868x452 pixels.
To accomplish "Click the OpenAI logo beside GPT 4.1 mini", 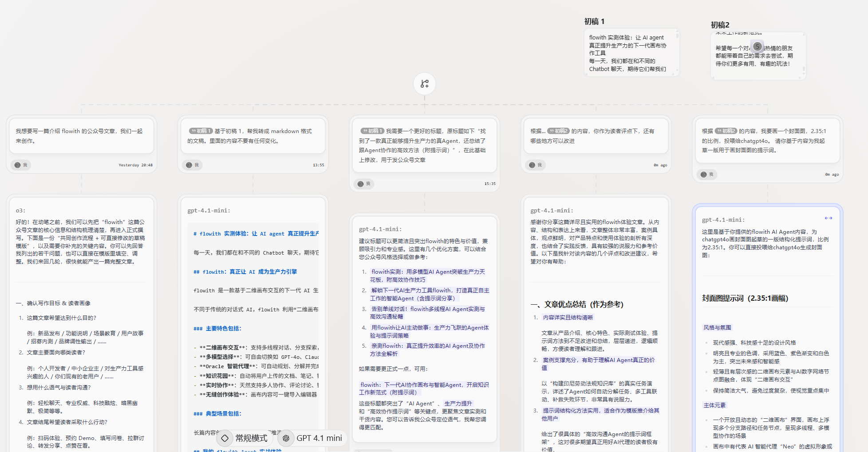I will tap(286, 438).
